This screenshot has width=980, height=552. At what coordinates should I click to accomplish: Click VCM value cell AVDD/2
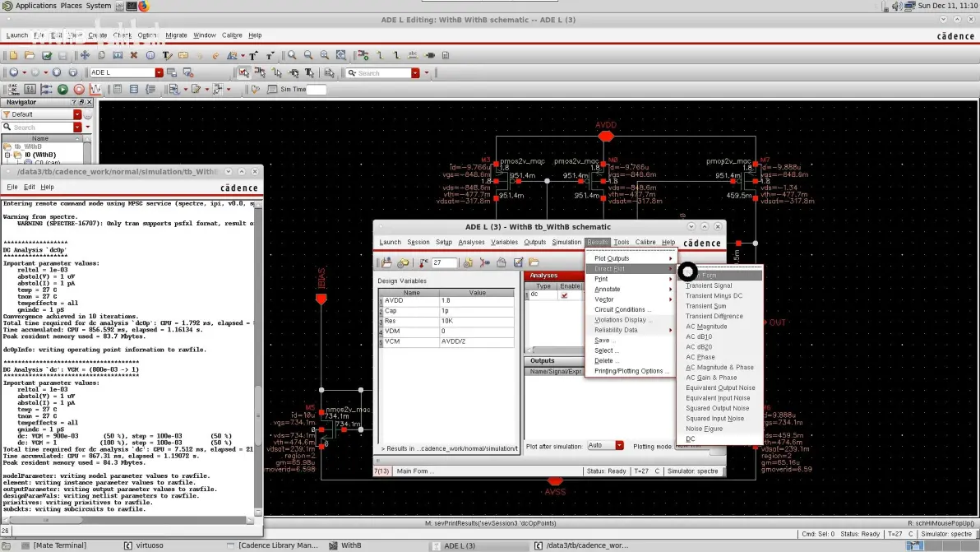pyautogui.click(x=477, y=341)
